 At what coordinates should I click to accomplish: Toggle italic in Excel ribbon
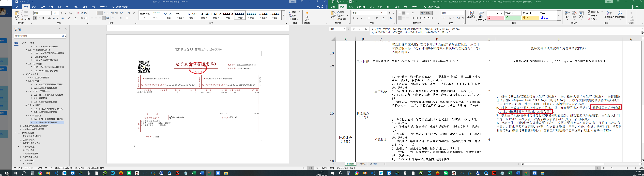(357, 18)
